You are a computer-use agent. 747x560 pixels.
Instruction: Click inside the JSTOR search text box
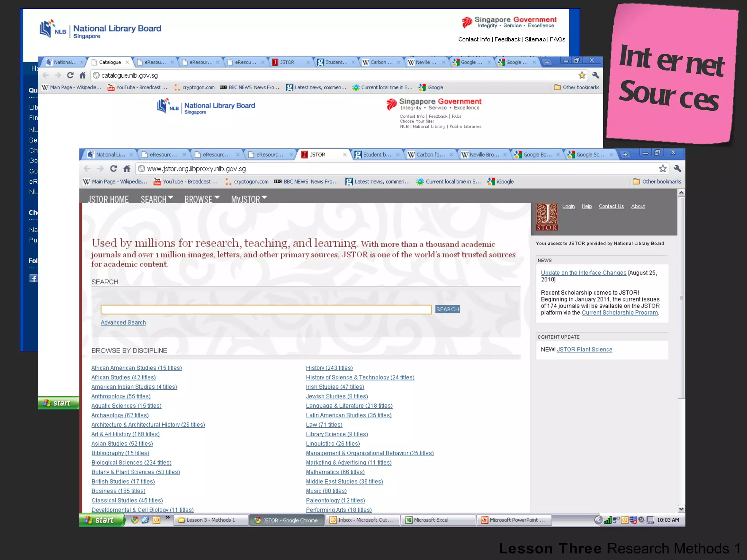tap(266, 310)
